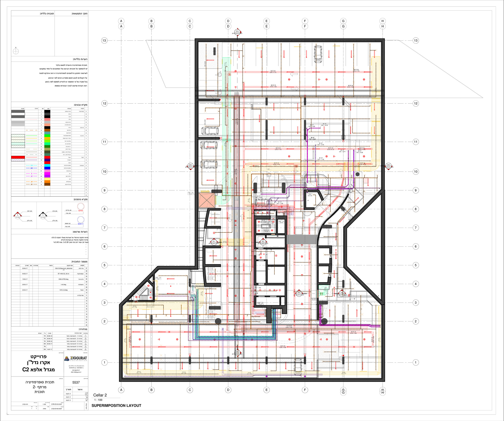Click the 'Cellar 2' view title
The width and height of the screenshot is (504, 421).
coord(100,395)
